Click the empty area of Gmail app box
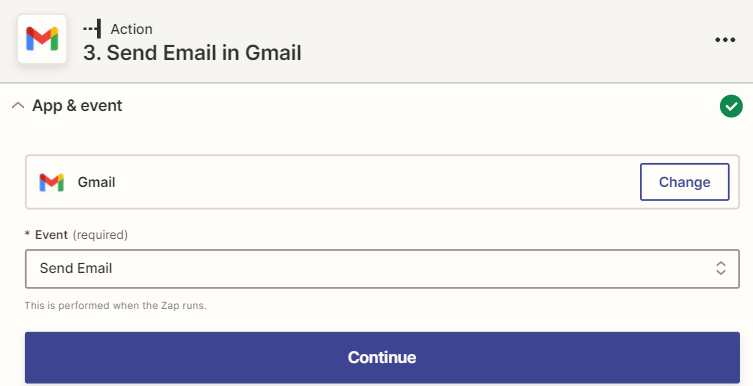753x386 pixels. coord(377,182)
